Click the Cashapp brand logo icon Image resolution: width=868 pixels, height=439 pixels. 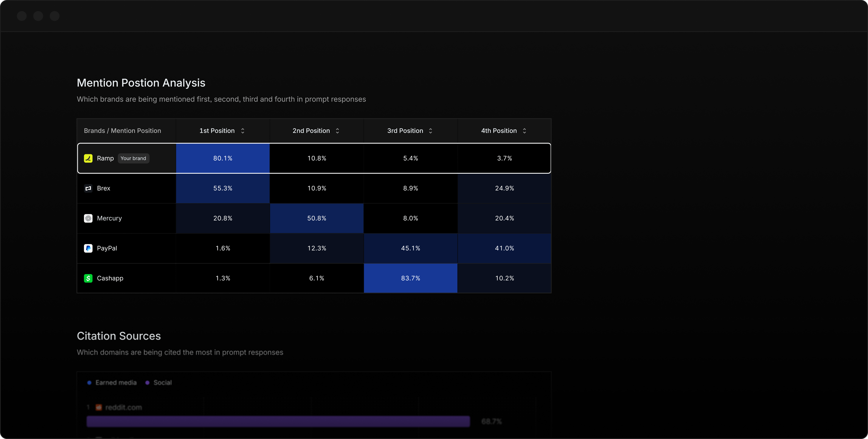[88, 278]
